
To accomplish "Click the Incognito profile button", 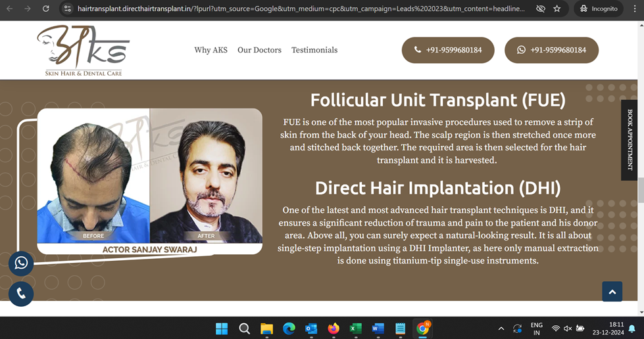I will 598,9.
